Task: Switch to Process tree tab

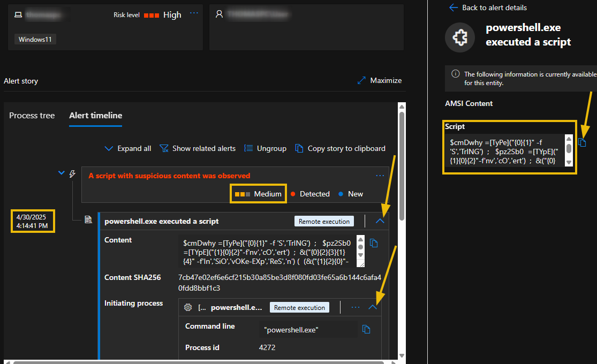Action: [x=32, y=116]
